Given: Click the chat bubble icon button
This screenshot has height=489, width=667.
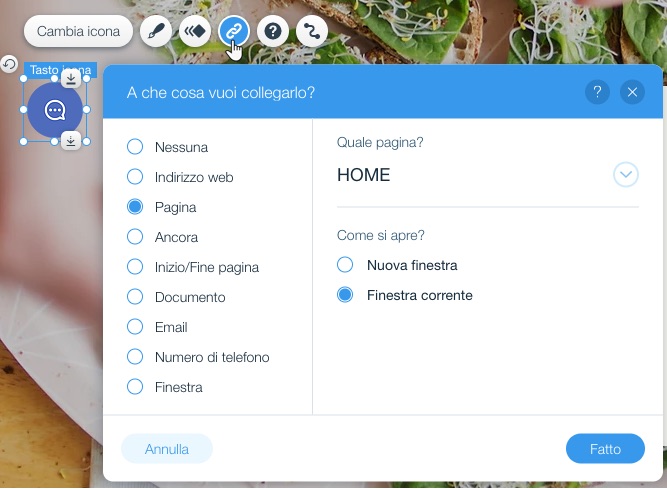Looking at the screenshot, I should (x=55, y=110).
